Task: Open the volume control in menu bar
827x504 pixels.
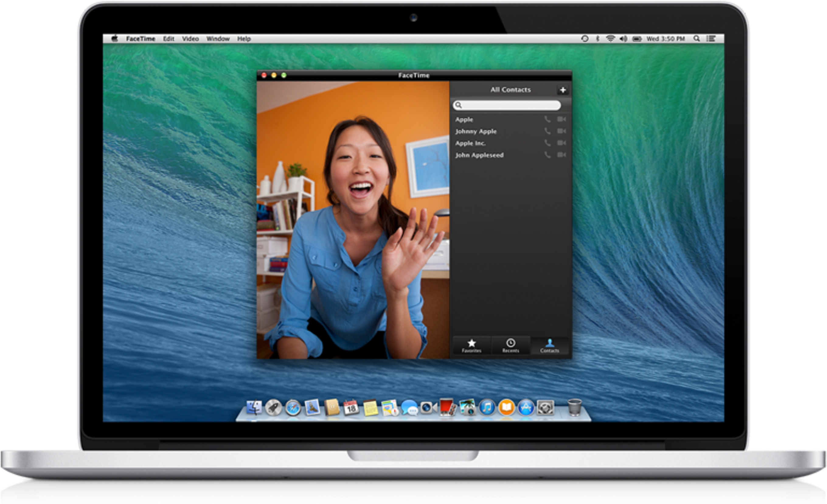Action: coord(623,39)
